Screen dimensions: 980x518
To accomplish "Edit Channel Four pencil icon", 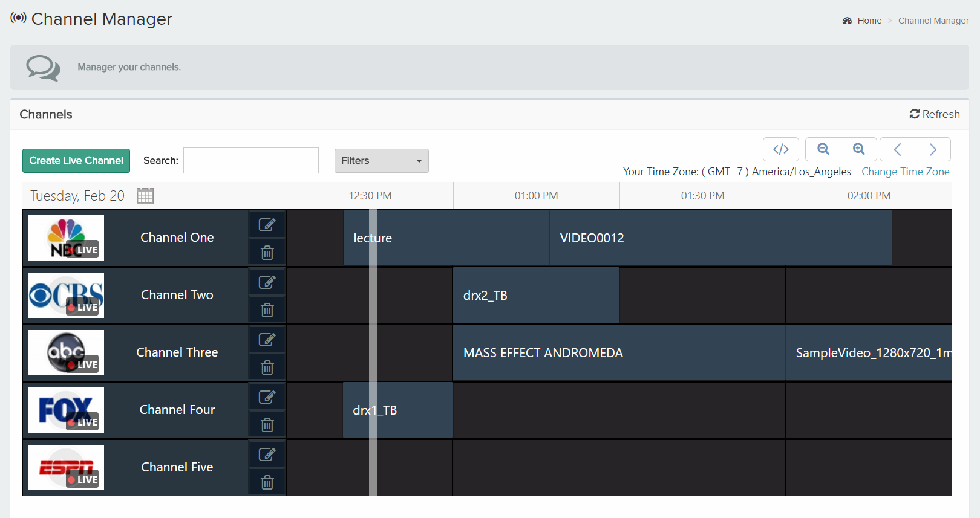I will click(x=267, y=397).
